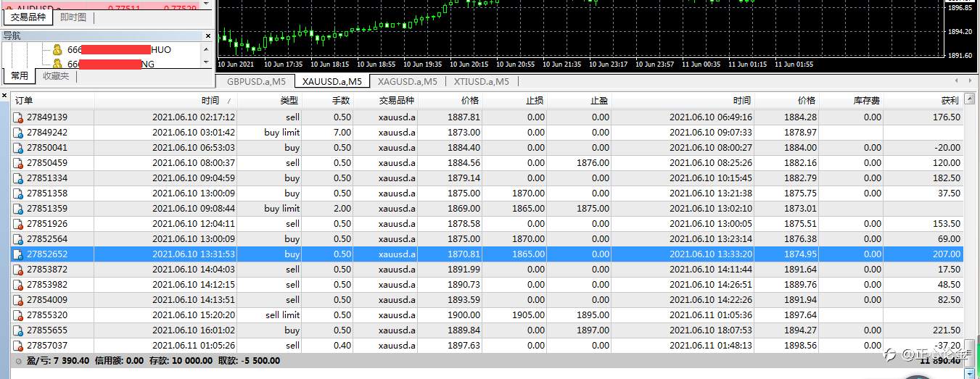The image size is (980, 379).
Task: Switch to 即时图 tab
Action: click(x=73, y=17)
